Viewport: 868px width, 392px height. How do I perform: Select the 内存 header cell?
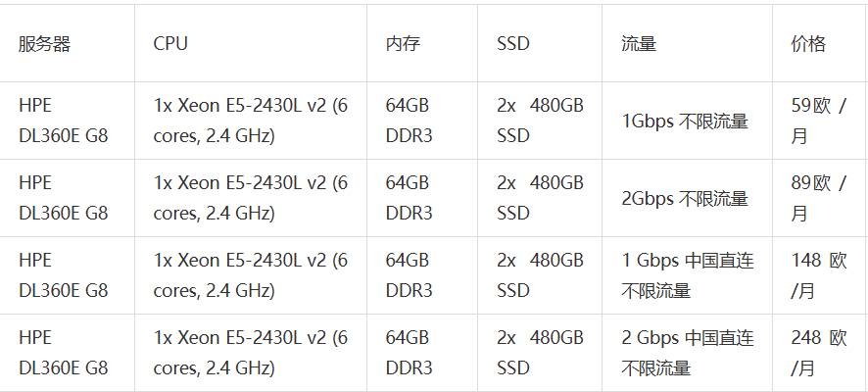[422, 43]
